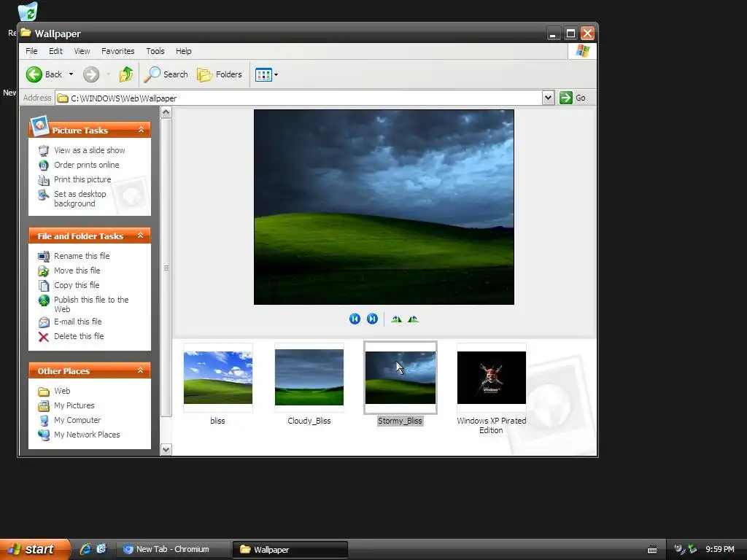Click the large Stormy_Bliss preview image
This screenshot has width=747, height=560.
click(x=384, y=207)
